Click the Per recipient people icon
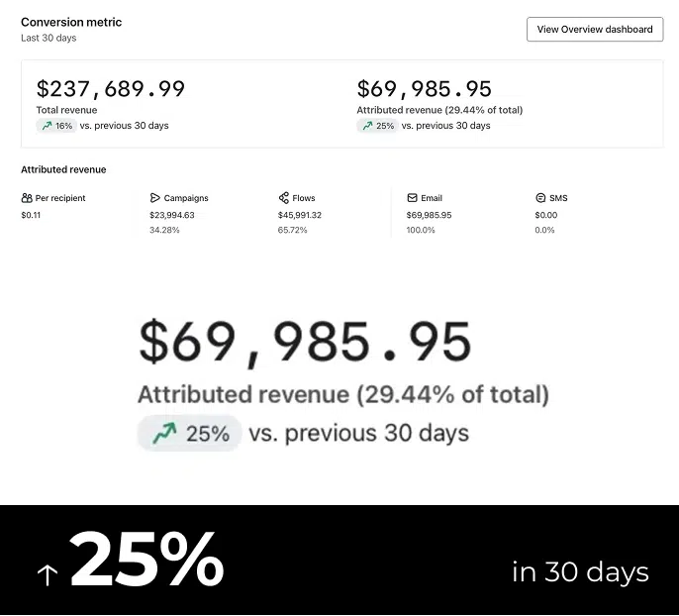The image size is (679, 616). click(27, 198)
